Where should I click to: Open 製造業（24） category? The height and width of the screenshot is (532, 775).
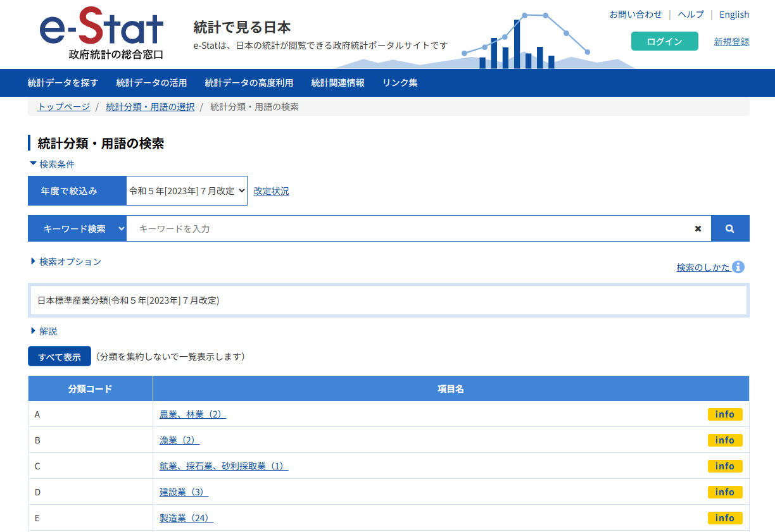[x=186, y=518]
